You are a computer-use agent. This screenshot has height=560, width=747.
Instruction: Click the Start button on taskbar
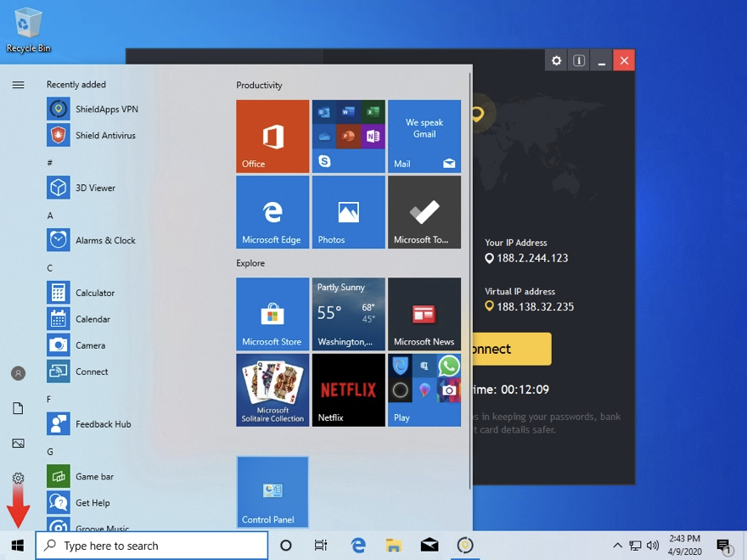[17, 546]
